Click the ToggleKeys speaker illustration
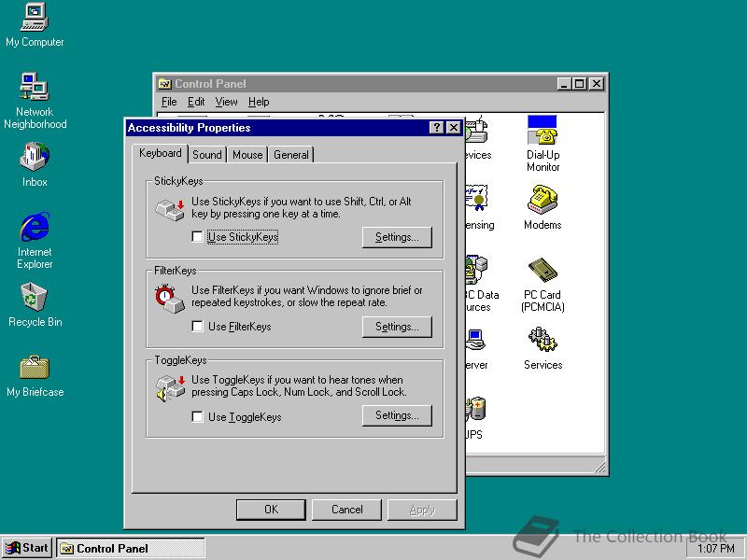 point(170,388)
